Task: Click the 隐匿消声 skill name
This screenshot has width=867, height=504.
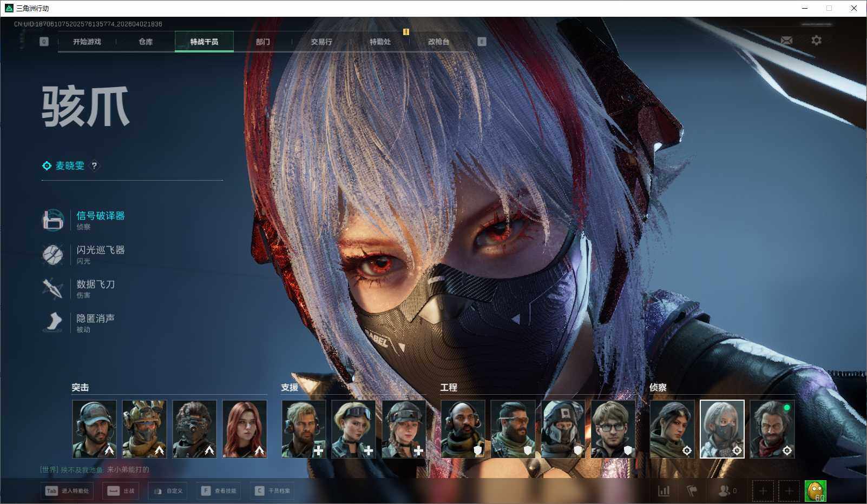Action: pyautogui.click(x=96, y=319)
